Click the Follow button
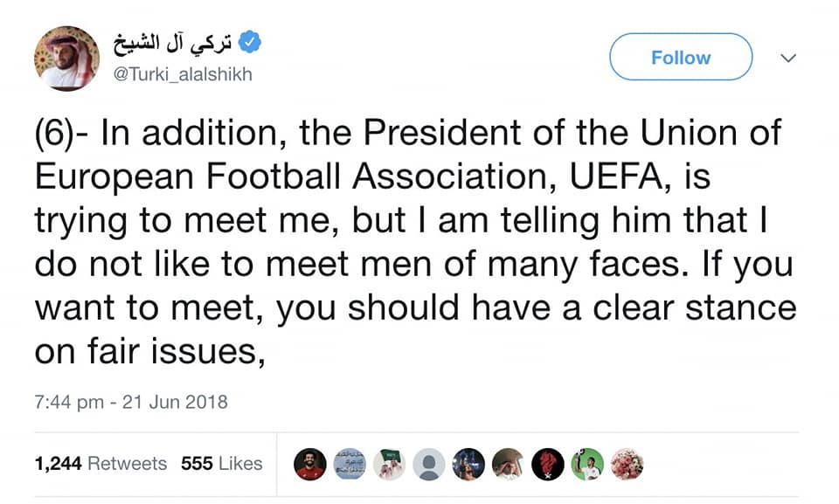839x504 pixels. pos(680,58)
